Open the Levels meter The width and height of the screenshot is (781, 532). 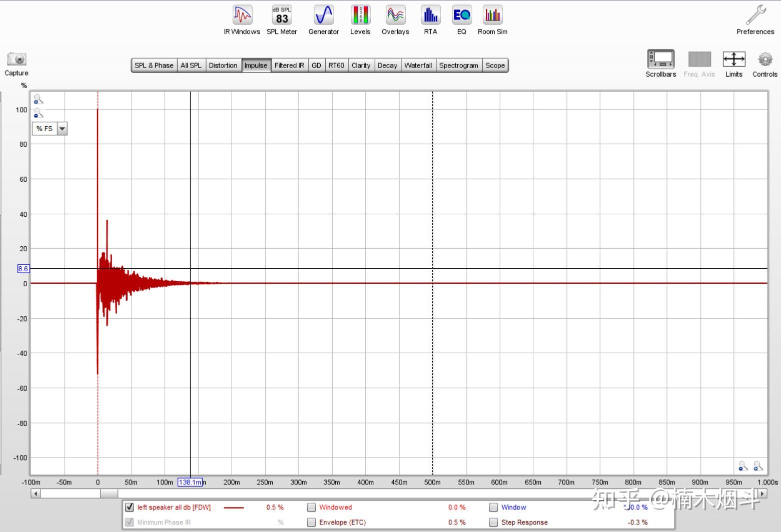pos(360,20)
